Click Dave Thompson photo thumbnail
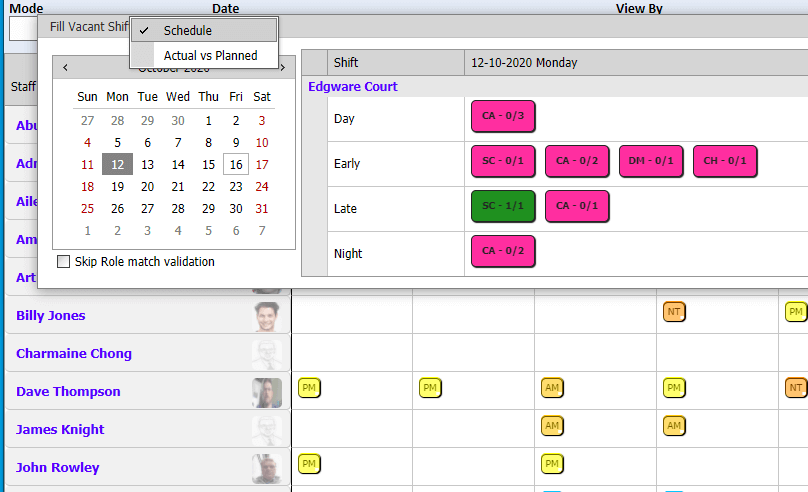Screen dimensions: 808x492 267,393
